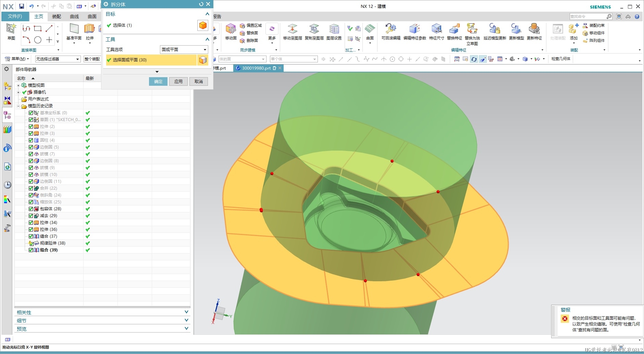Open selection filter dropdown (无选择过滤器)
The image size is (644, 354).
tap(58, 59)
